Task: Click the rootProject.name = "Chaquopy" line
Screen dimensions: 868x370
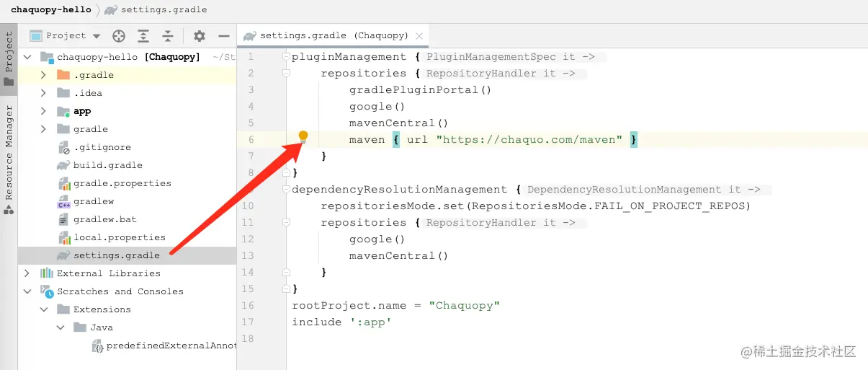Action: coord(395,305)
